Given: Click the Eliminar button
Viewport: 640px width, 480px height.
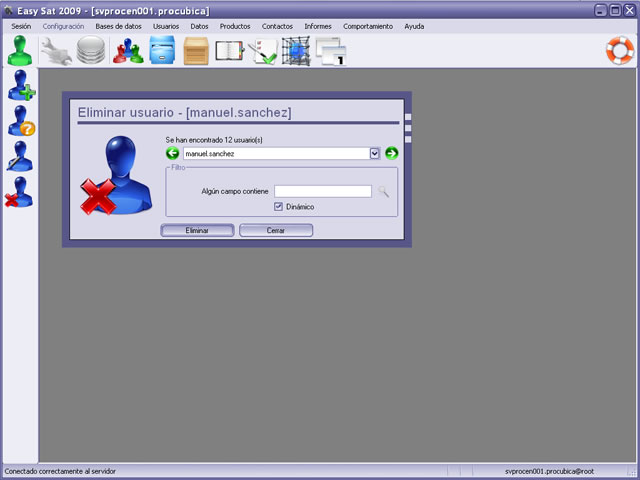Looking at the screenshot, I should click(x=197, y=230).
